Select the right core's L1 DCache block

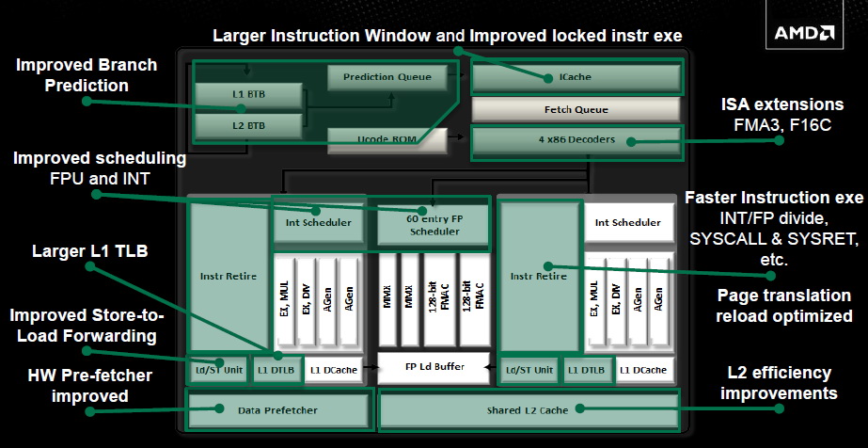(645, 370)
